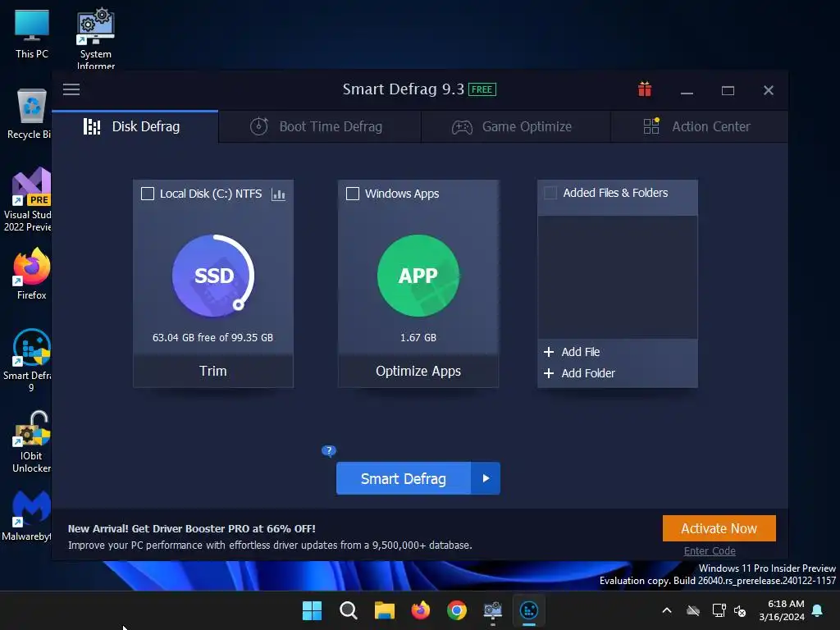Launch Visual Studio 2022 Preview shortcut

point(28,199)
